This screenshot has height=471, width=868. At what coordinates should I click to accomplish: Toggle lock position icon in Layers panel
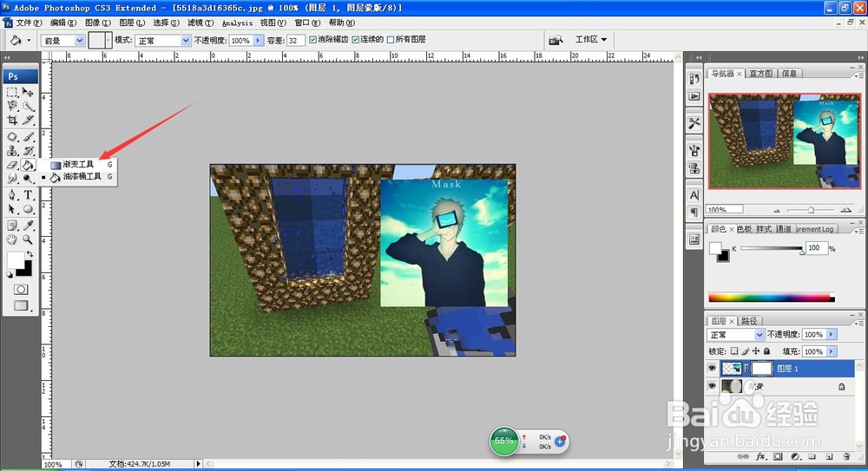point(756,351)
